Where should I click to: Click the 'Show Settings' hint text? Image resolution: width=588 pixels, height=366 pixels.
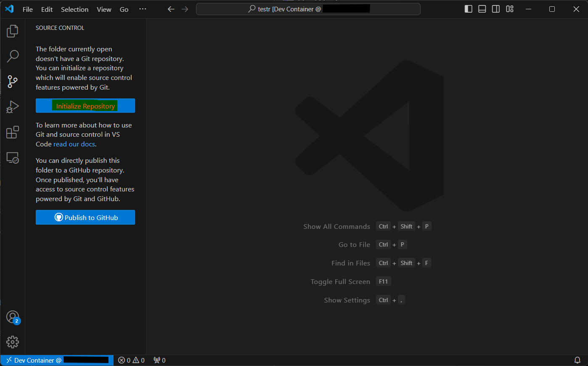347,300
